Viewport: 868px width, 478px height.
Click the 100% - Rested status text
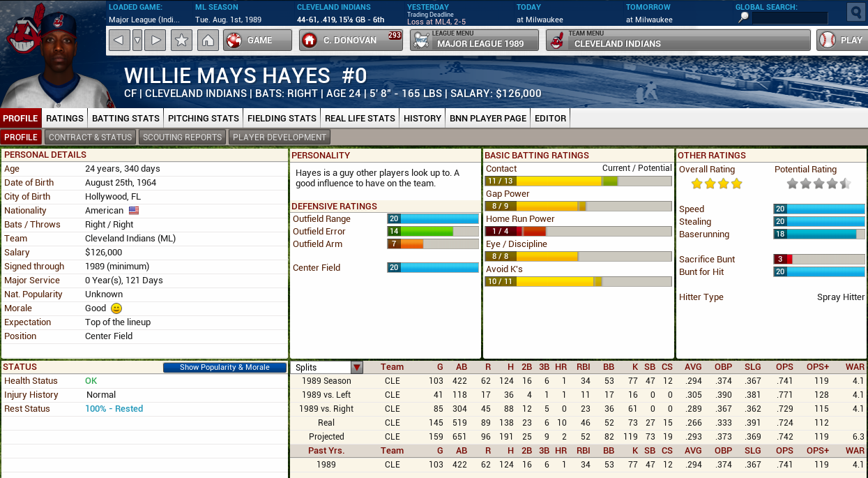114,409
